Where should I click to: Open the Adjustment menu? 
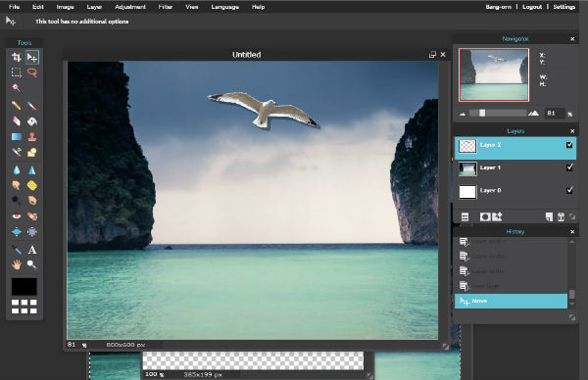tap(130, 7)
